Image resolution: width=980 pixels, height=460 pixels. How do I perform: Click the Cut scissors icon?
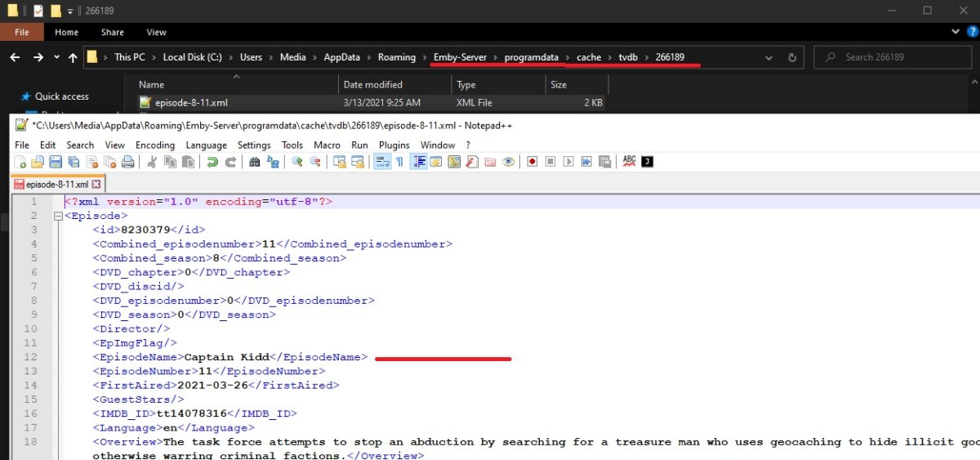152,162
